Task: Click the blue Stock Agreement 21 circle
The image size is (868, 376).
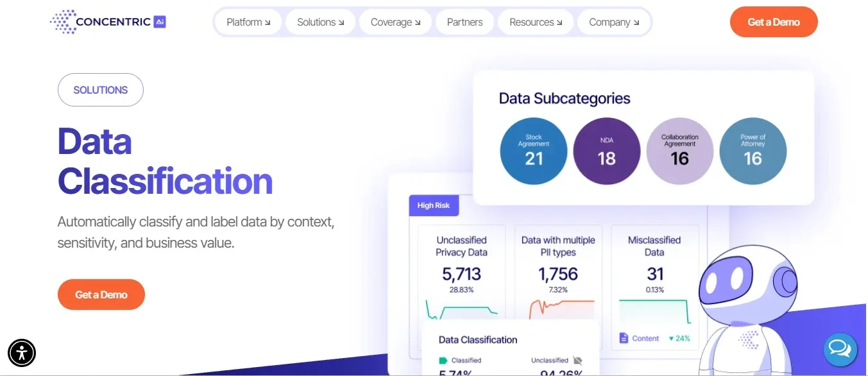Action: [534, 151]
